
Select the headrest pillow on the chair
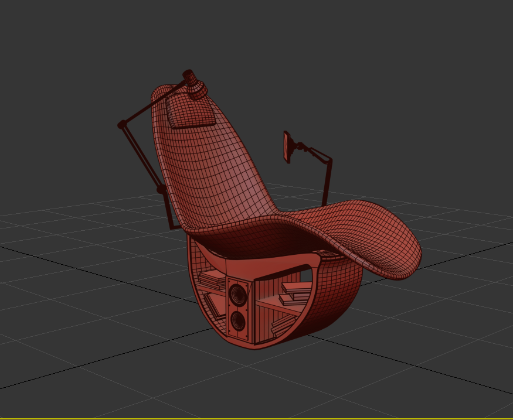[x=189, y=111]
